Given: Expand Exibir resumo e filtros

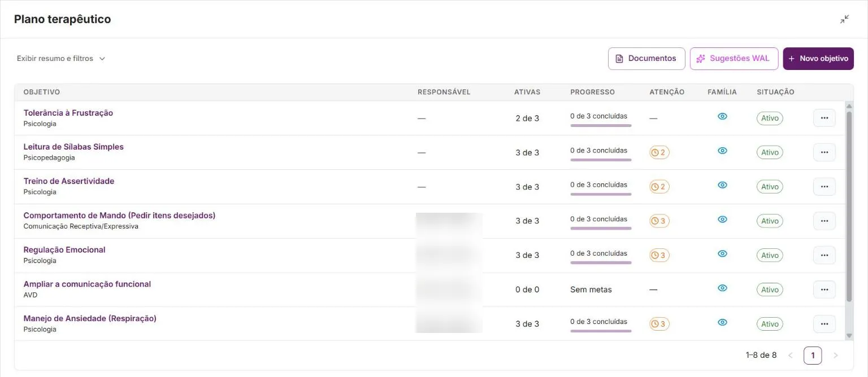Looking at the screenshot, I should click(61, 59).
